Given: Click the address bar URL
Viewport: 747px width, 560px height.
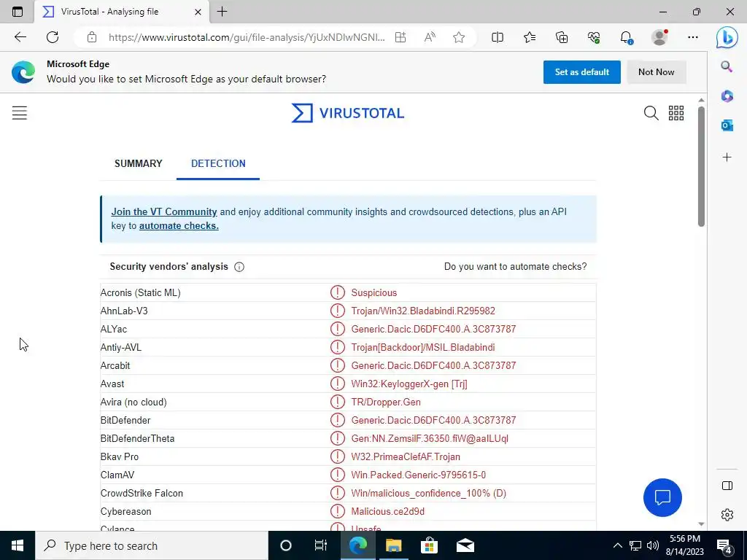Looking at the screenshot, I should pyautogui.click(x=247, y=37).
